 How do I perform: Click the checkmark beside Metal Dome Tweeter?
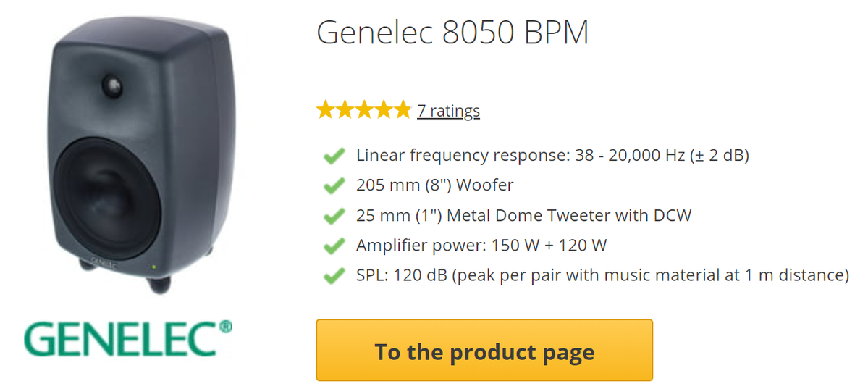[x=333, y=216]
